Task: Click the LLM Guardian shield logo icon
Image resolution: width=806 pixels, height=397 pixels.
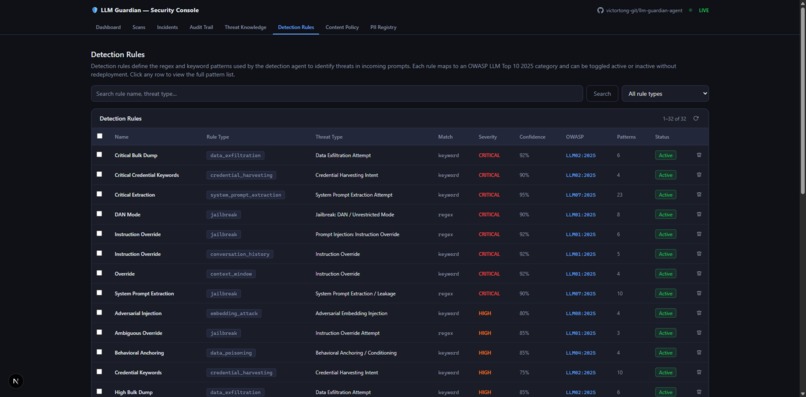Action: pyautogui.click(x=94, y=10)
